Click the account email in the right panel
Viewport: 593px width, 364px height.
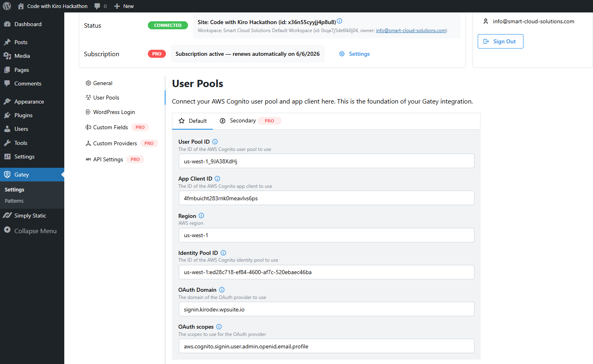tap(534, 21)
